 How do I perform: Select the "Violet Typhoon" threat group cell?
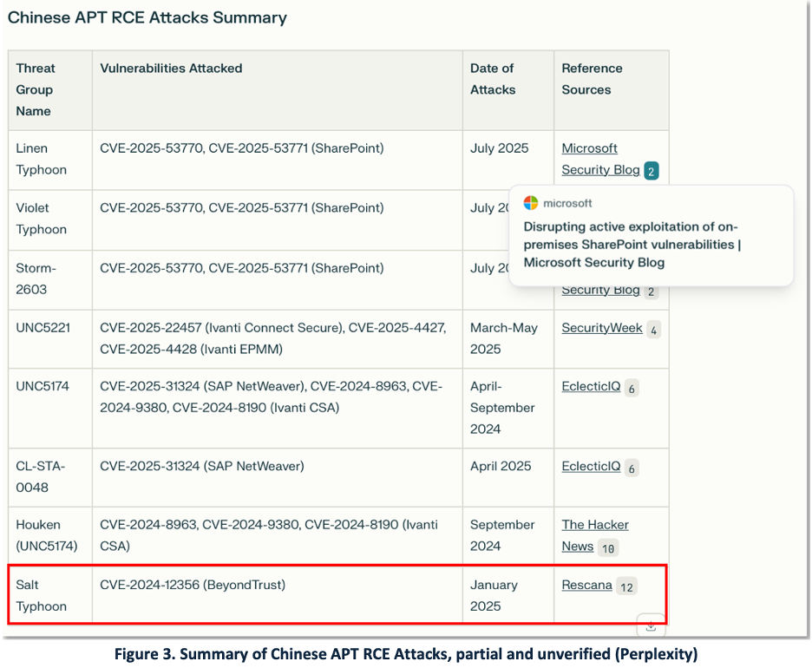pyautogui.click(x=50, y=219)
